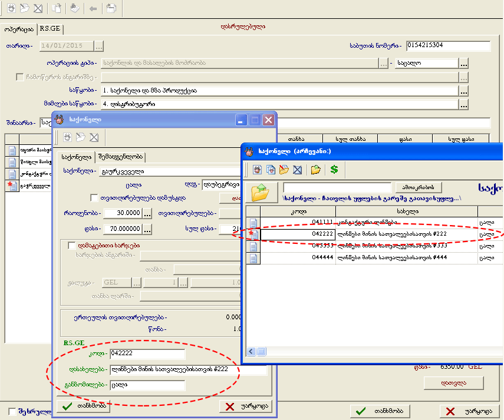Click the green dollar sign icon

pyautogui.click(x=334, y=169)
